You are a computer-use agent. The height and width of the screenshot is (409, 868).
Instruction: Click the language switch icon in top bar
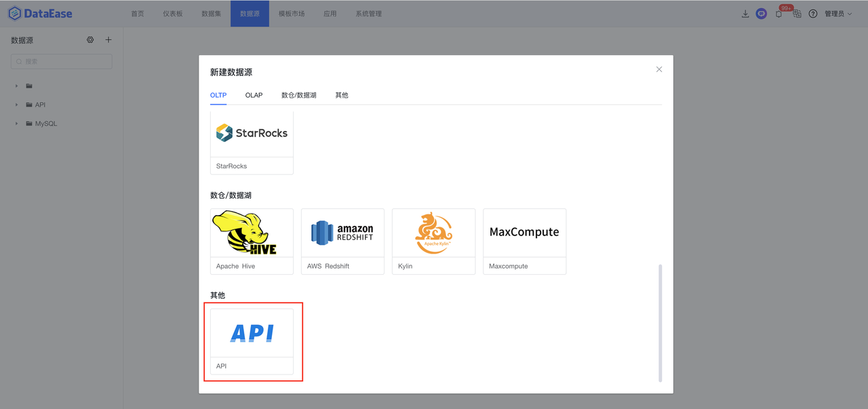[795, 13]
